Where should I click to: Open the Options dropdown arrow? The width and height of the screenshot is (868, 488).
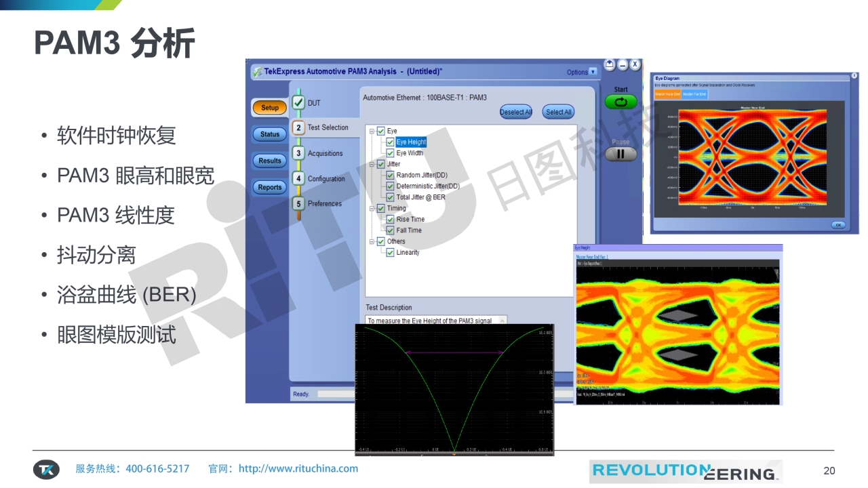pos(593,72)
